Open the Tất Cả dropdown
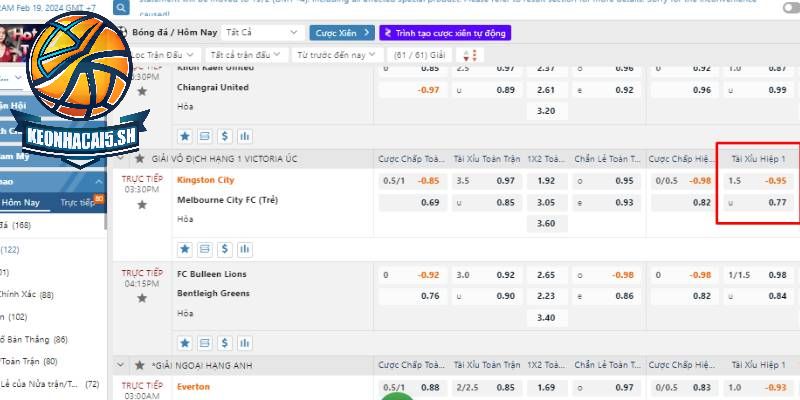 pyautogui.click(x=263, y=32)
